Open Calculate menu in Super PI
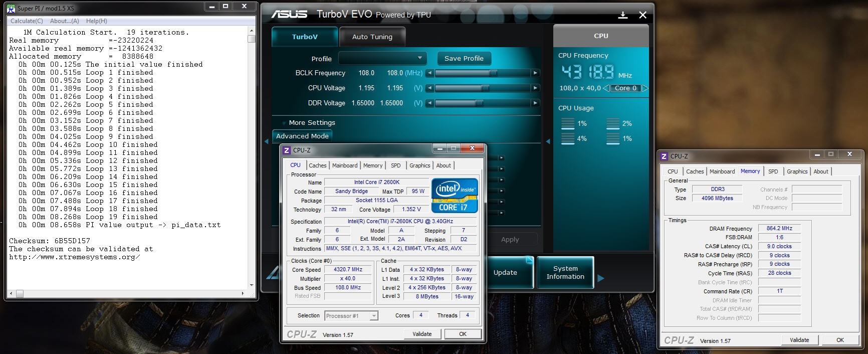 (x=27, y=21)
